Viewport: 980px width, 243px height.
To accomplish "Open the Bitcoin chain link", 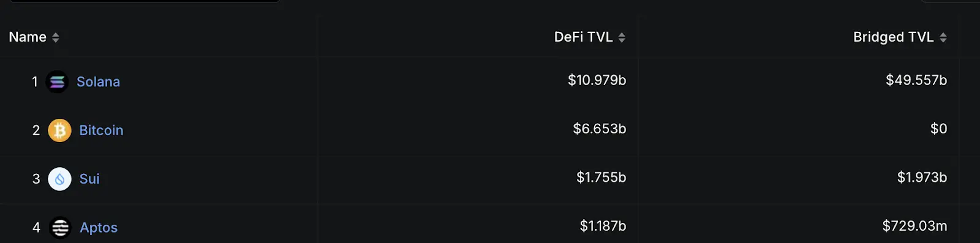I will click(x=101, y=130).
